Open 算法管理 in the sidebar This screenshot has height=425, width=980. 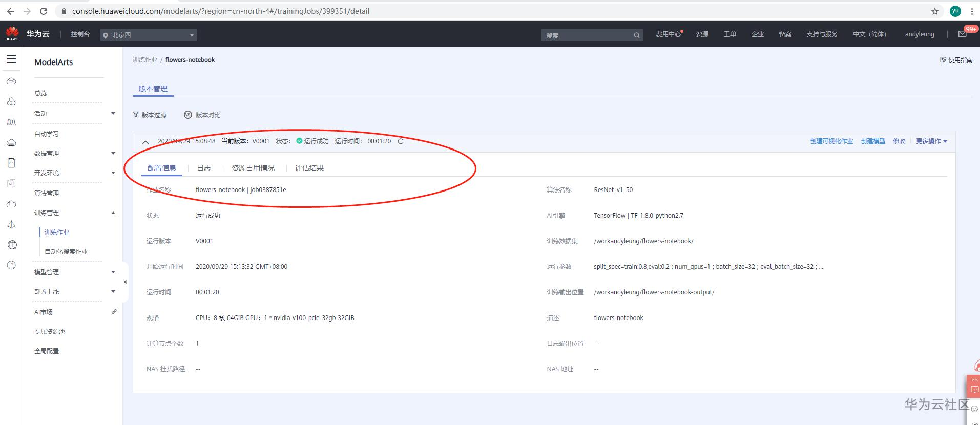pos(47,193)
